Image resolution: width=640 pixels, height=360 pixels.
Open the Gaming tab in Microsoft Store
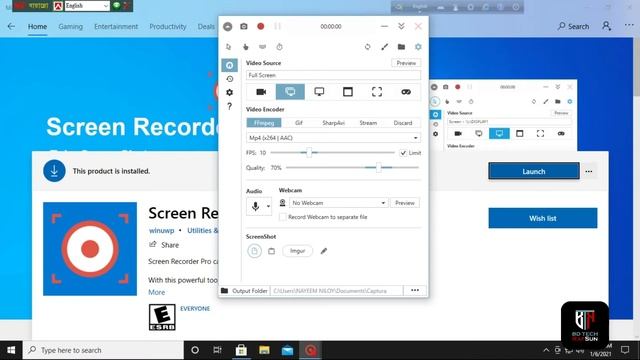click(x=71, y=27)
